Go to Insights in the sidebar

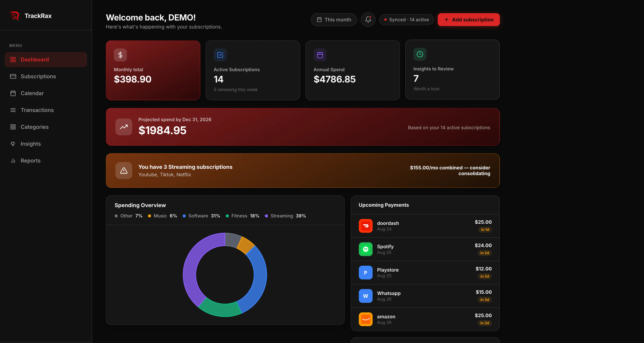click(46, 144)
